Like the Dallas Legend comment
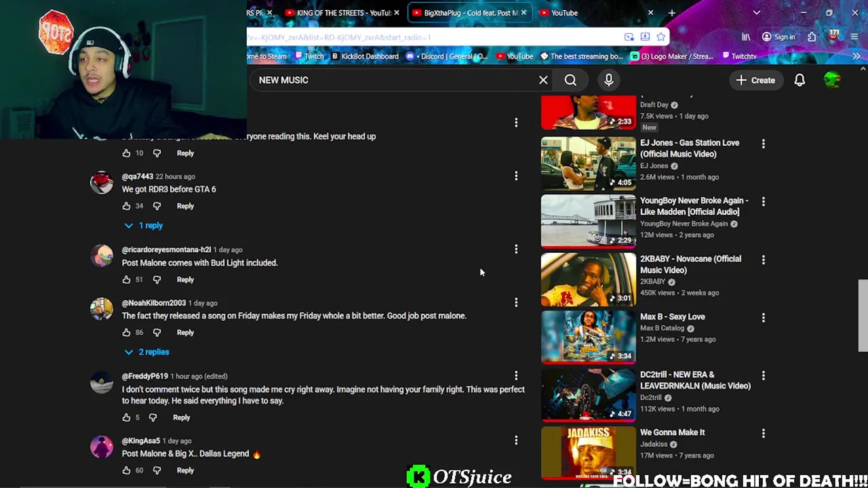Screen dimensions: 868x488 point(126,470)
